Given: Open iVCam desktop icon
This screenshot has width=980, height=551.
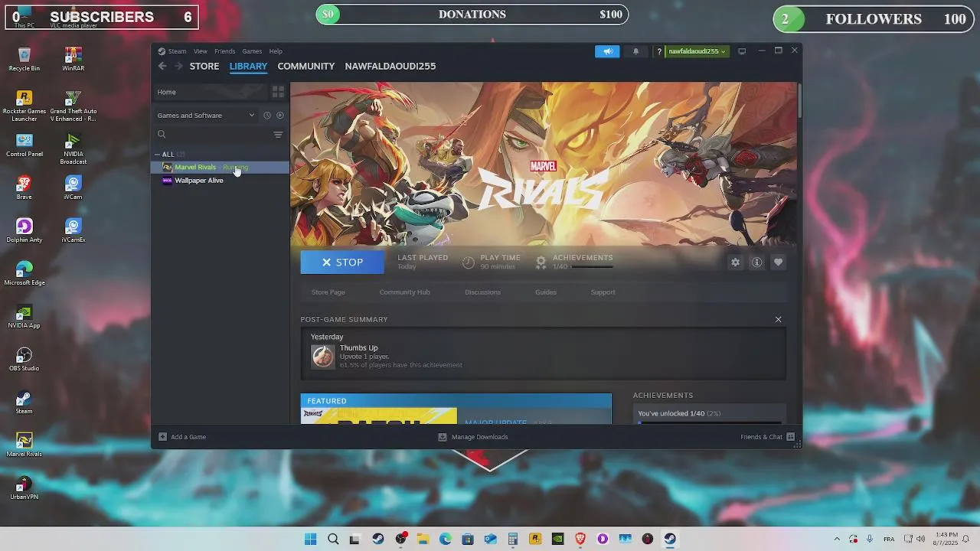Looking at the screenshot, I should tap(73, 188).
